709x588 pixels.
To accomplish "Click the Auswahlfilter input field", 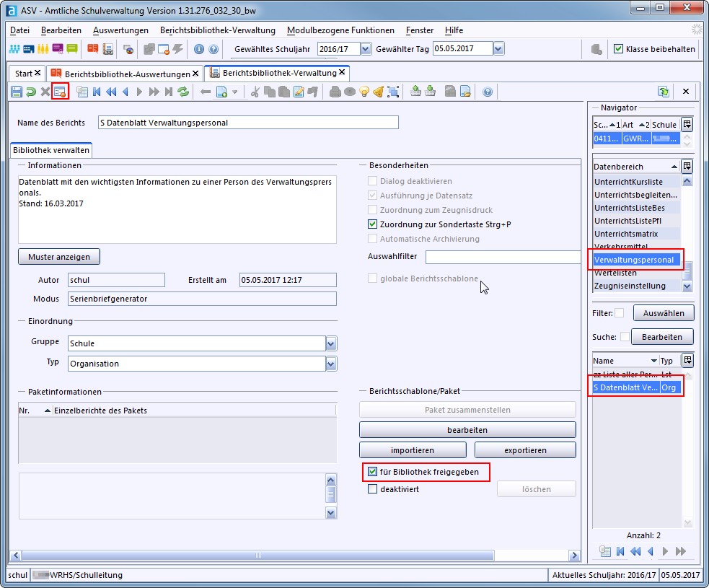I will [503, 258].
